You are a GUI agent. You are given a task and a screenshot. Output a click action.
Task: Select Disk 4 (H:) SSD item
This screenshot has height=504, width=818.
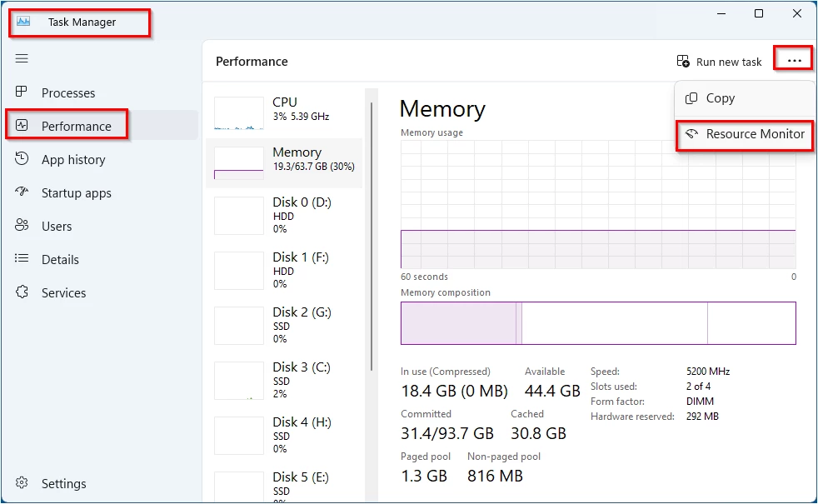284,435
